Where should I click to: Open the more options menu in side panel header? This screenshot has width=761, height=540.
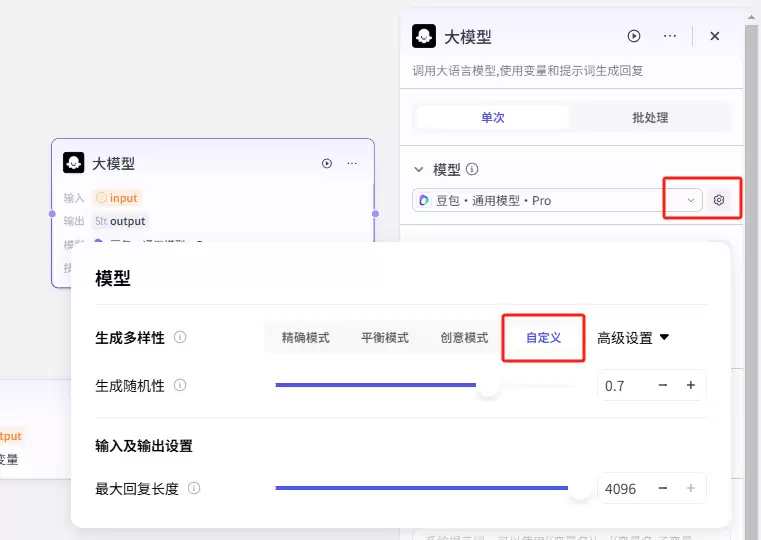click(x=670, y=36)
